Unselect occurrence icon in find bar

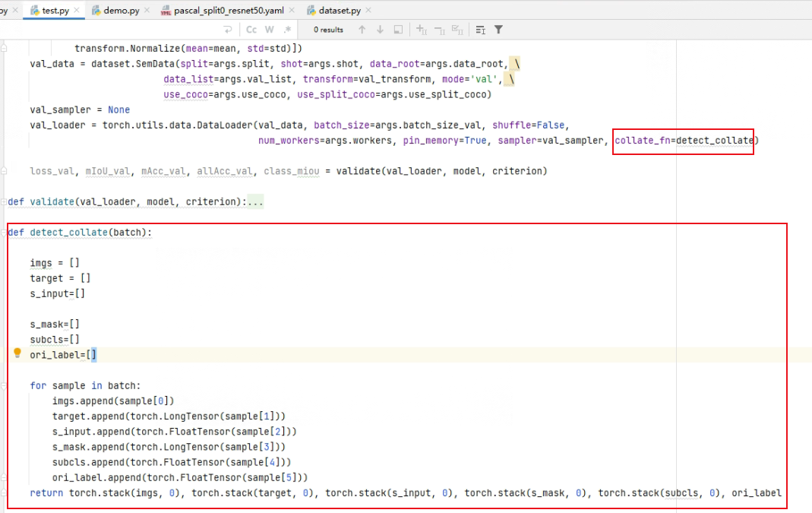[440, 30]
